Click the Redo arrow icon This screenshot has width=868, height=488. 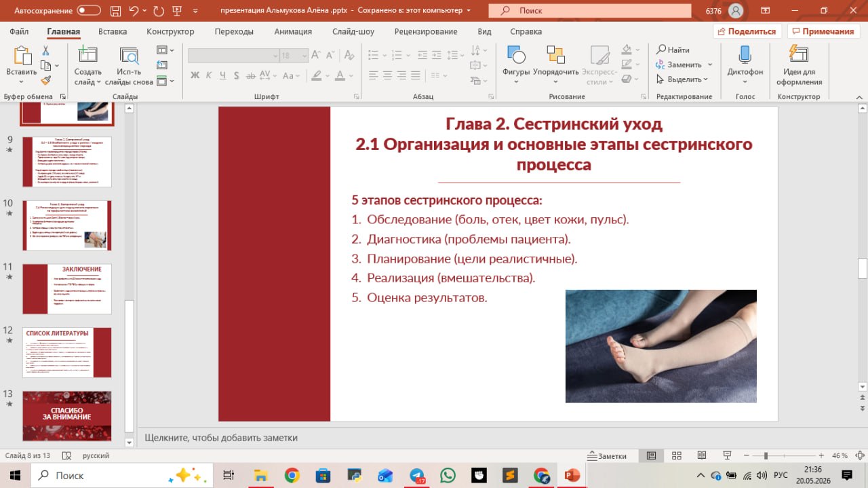(159, 11)
